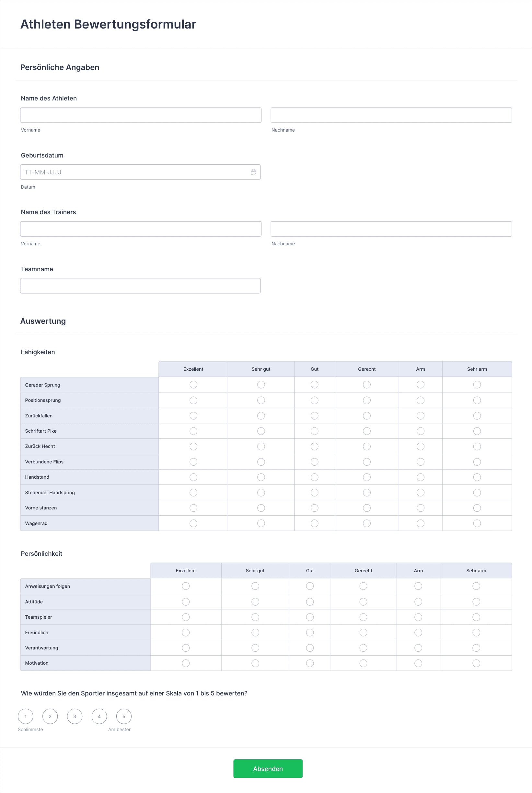Click the athlete's Nachname input field

(x=391, y=115)
